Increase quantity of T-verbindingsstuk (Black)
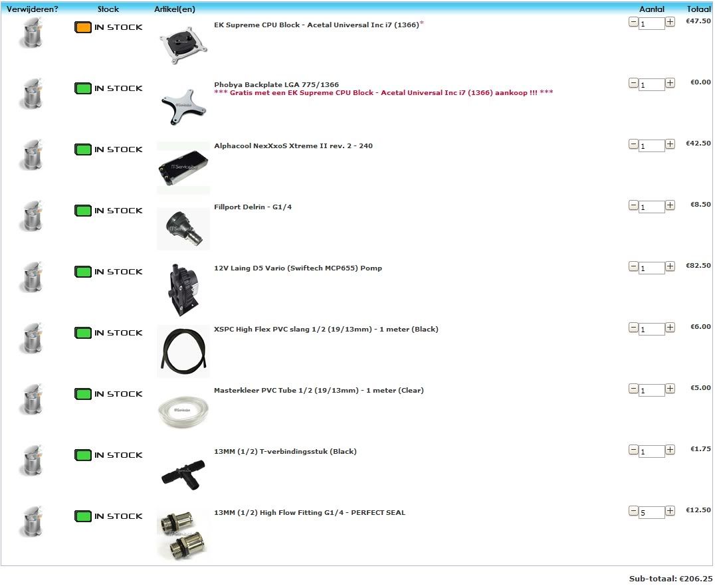 [670, 449]
